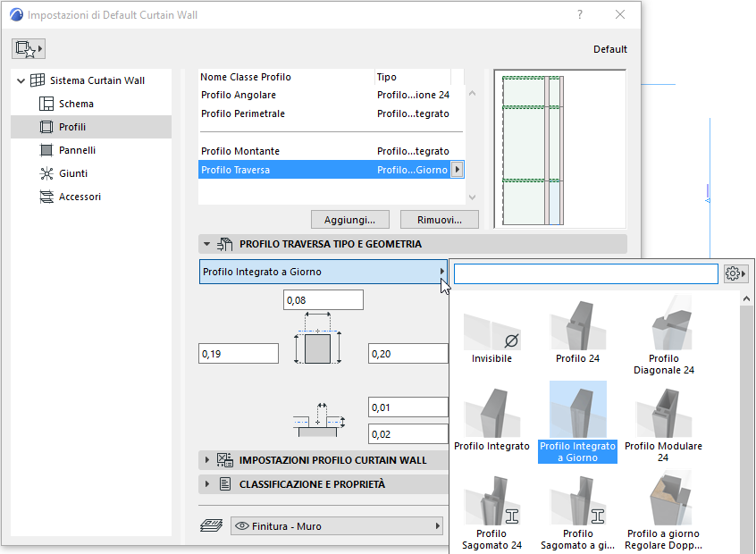756x554 pixels.
Task: Select the Profilo Montante row
Action: 332,151
